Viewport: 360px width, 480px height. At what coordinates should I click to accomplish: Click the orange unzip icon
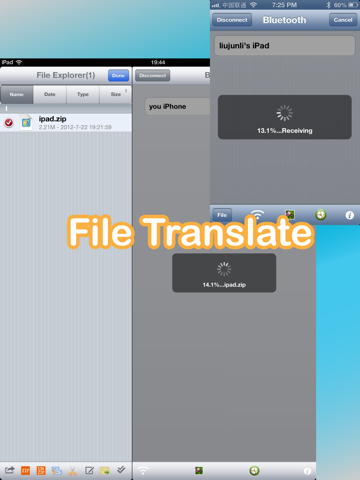coord(41,470)
